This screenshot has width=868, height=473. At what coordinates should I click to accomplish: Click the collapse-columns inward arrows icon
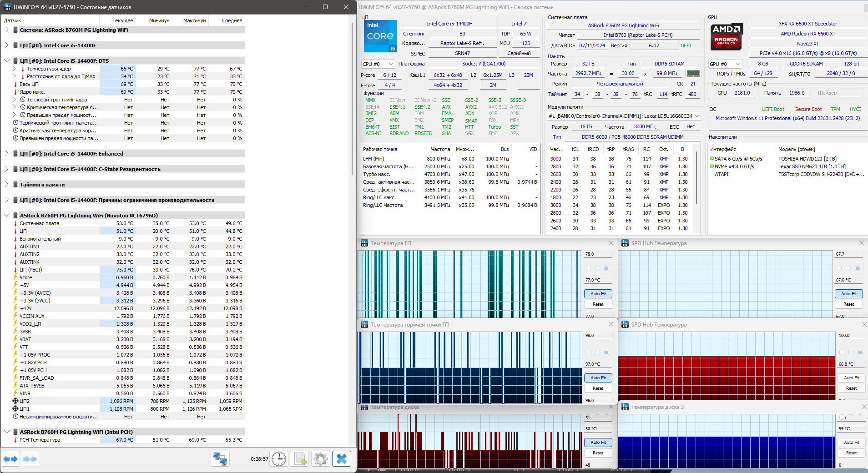coord(30,459)
